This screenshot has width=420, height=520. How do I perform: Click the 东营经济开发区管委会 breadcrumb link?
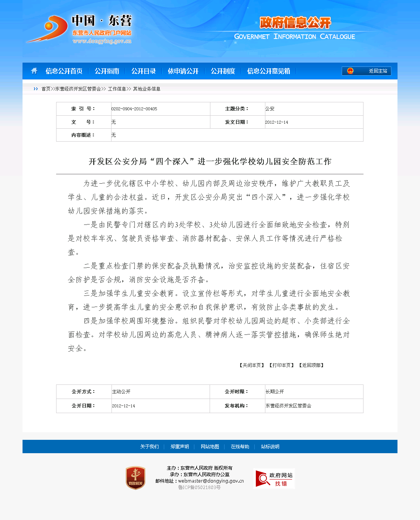78,89
